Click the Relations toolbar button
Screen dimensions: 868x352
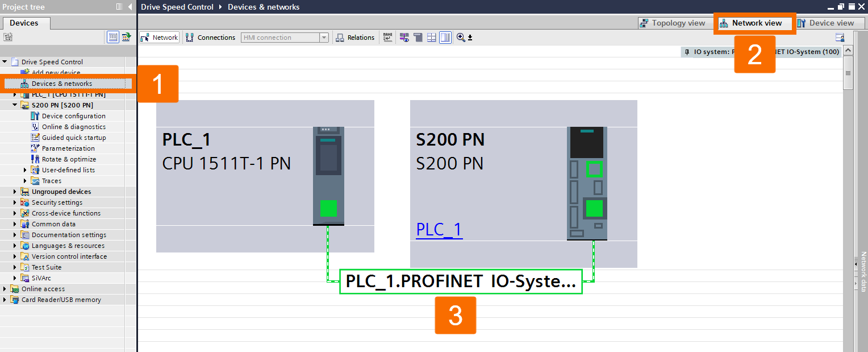355,38
